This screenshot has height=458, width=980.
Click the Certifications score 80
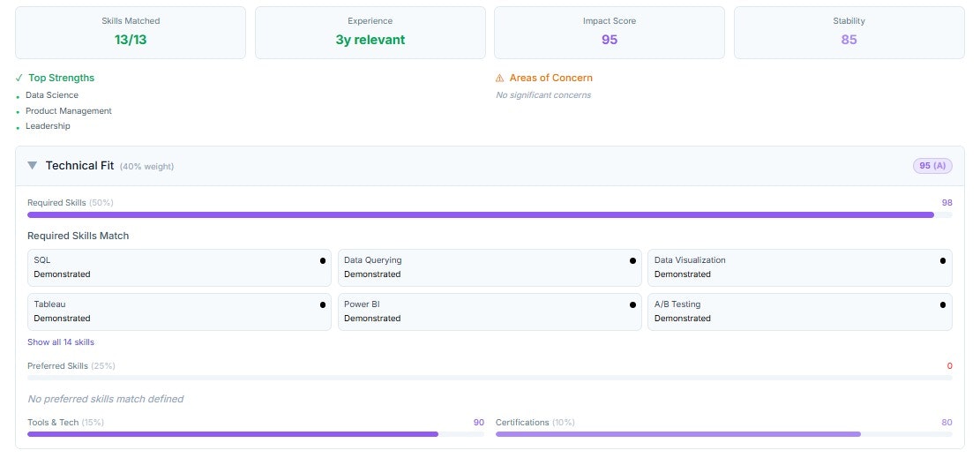946,423
